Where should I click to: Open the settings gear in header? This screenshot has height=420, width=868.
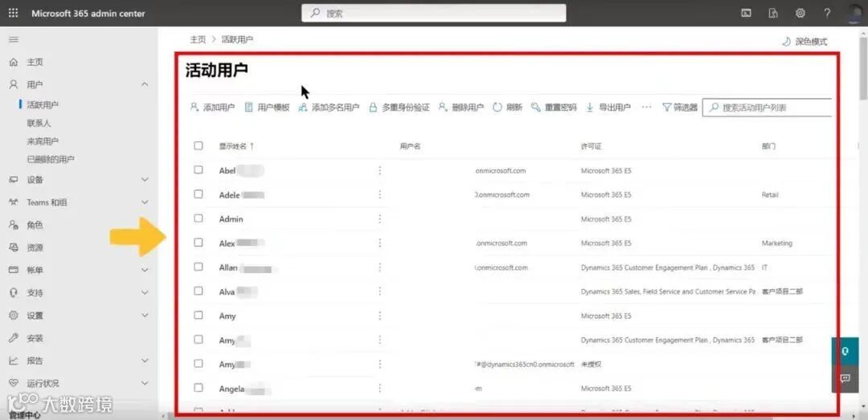click(800, 14)
